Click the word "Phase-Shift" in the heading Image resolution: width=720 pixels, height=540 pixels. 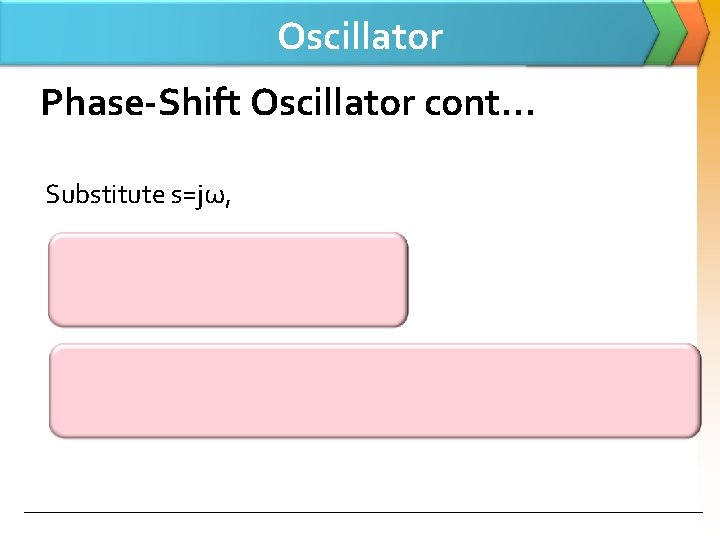tap(141, 103)
